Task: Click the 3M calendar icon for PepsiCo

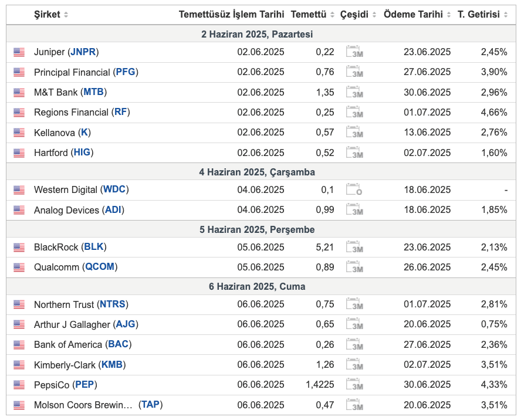Action: (354, 384)
